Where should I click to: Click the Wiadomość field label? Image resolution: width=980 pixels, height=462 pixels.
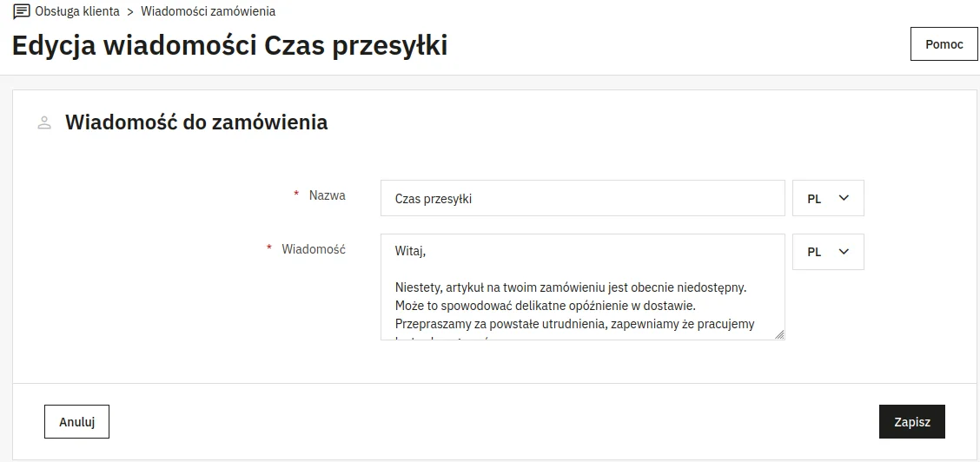click(313, 248)
